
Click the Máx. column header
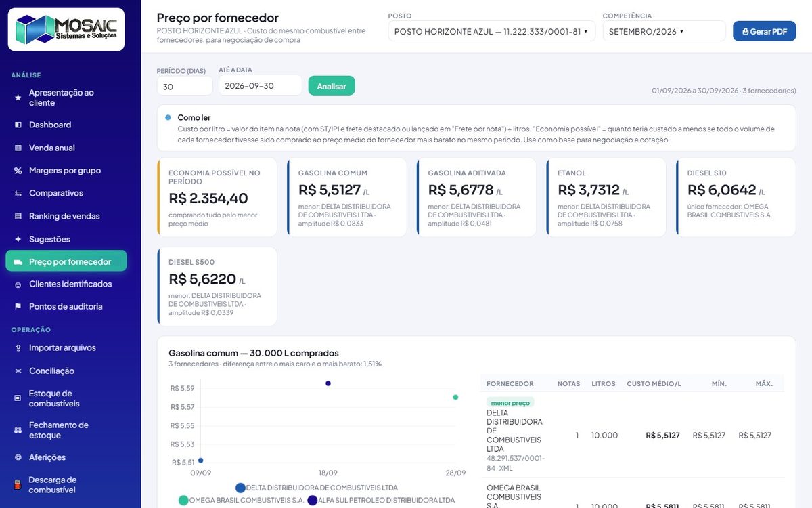[x=764, y=384]
